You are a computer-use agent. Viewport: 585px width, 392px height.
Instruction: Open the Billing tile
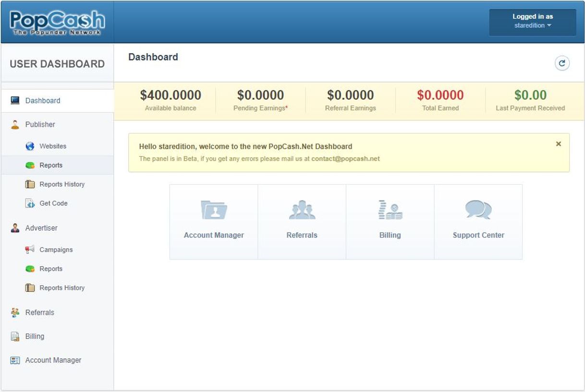(x=390, y=222)
